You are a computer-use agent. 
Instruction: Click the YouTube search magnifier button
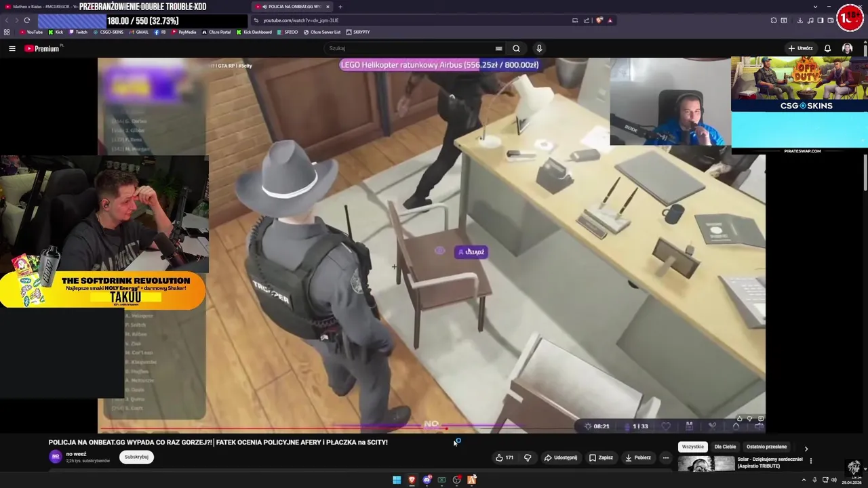pyautogui.click(x=516, y=48)
